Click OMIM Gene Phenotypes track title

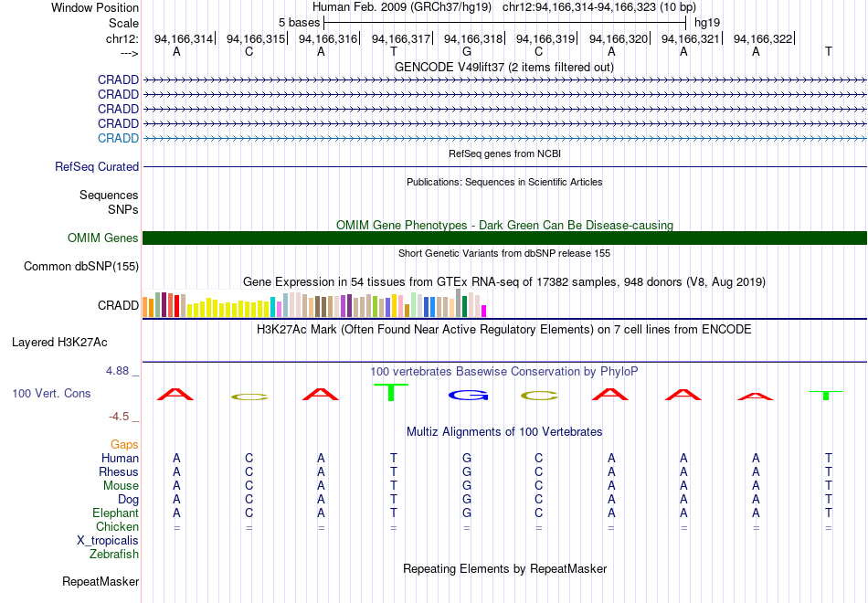click(504, 225)
